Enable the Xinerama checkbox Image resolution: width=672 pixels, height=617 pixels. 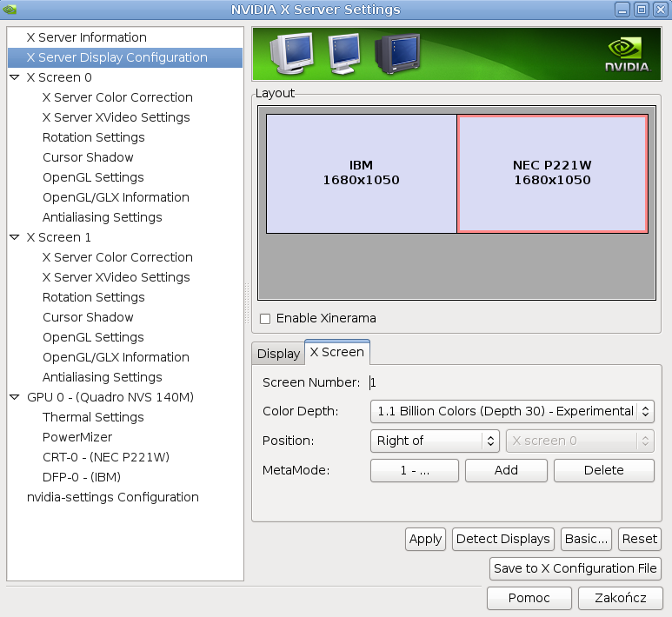[x=265, y=318]
